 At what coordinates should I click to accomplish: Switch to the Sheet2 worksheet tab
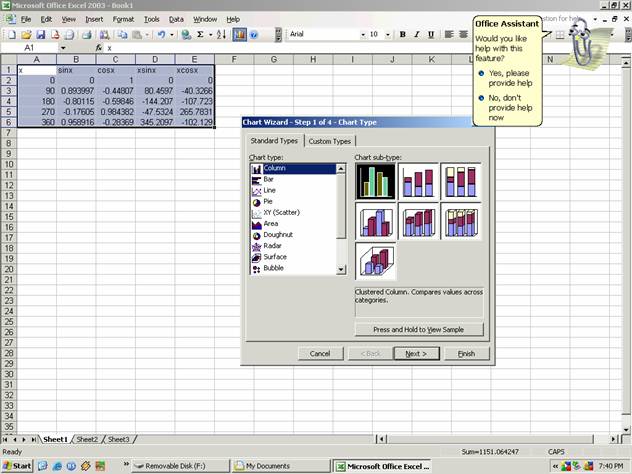[x=87, y=439]
